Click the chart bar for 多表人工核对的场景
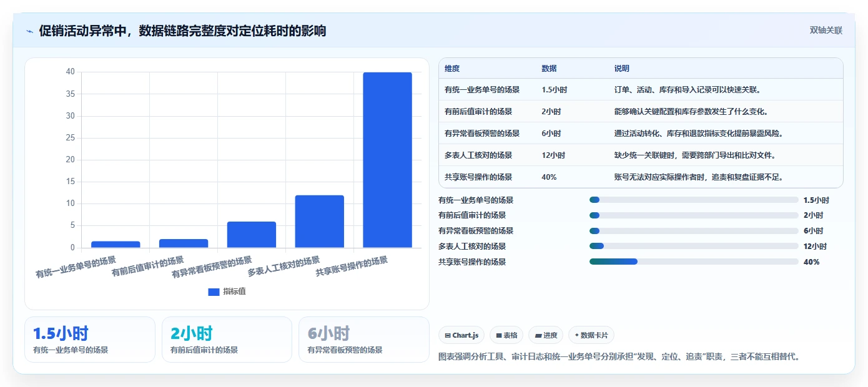868x387 pixels. pyautogui.click(x=320, y=222)
